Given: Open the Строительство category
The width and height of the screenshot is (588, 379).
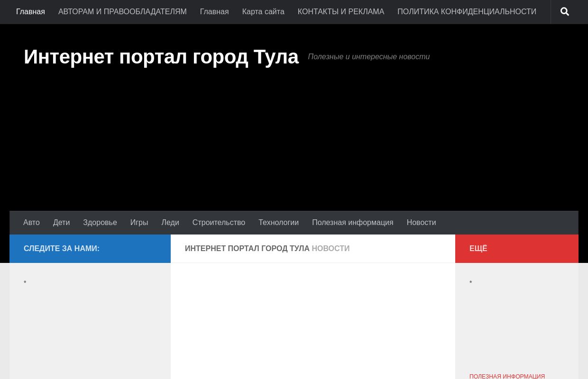Looking at the screenshot, I should click(219, 222).
